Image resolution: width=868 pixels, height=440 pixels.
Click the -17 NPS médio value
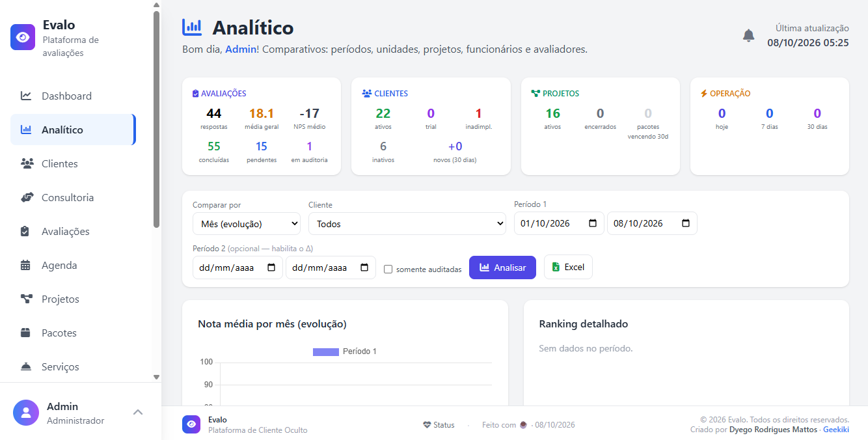point(309,113)
